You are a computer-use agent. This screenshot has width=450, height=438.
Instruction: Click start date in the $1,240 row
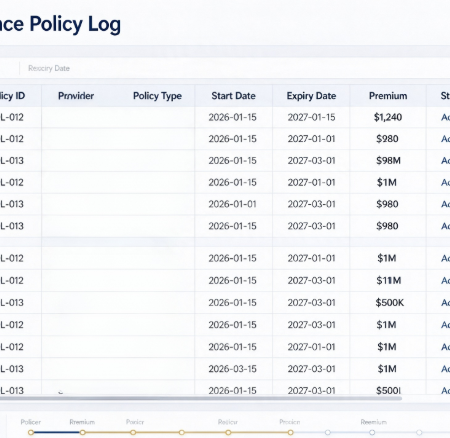pyautogui.click(x=233, y=117)
